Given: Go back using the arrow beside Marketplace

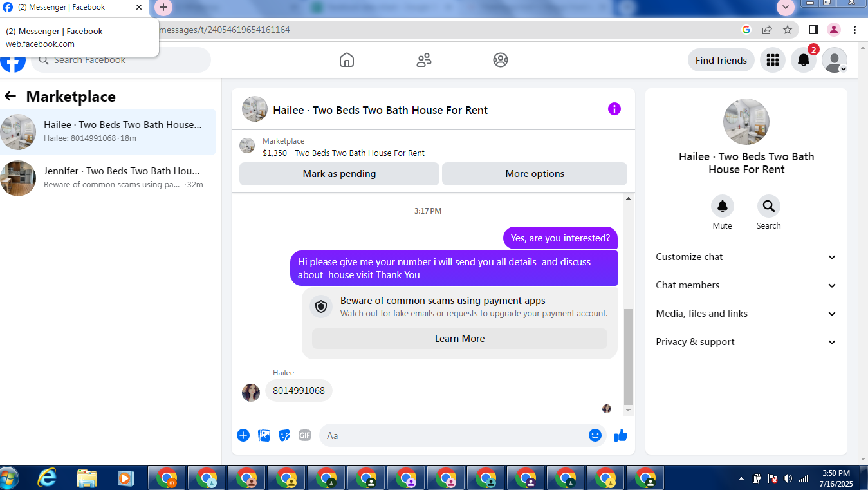Looking at the screenshot, I should pyautogui.click(x=10, y=97).
